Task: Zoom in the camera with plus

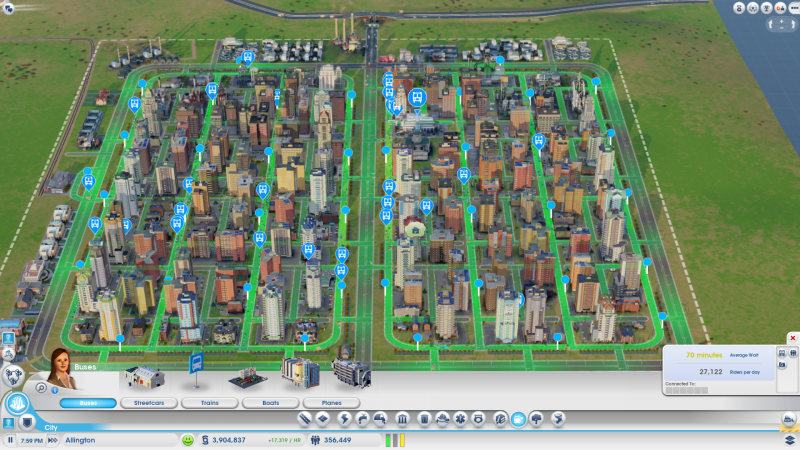Action: tap(782, 20)
